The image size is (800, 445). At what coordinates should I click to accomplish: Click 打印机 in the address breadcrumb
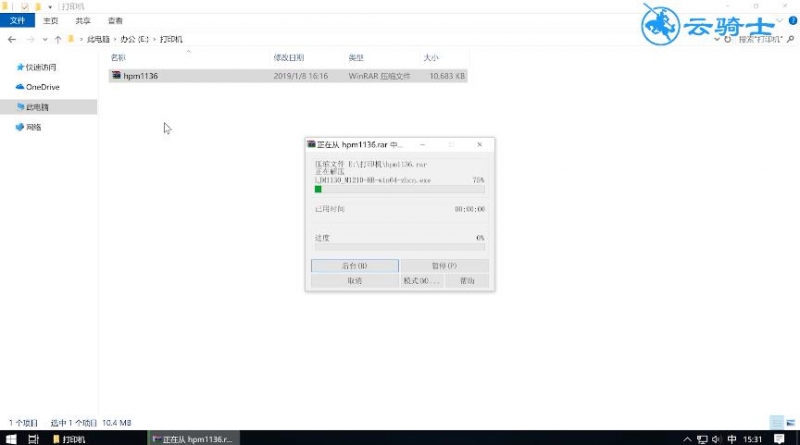click(171, 39)
